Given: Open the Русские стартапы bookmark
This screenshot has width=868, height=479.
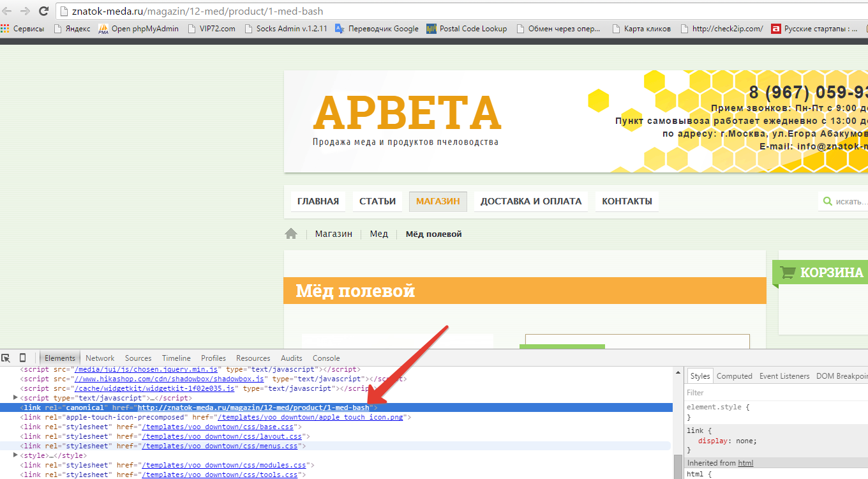Looking at the screenshot, I should click(815, 29).
